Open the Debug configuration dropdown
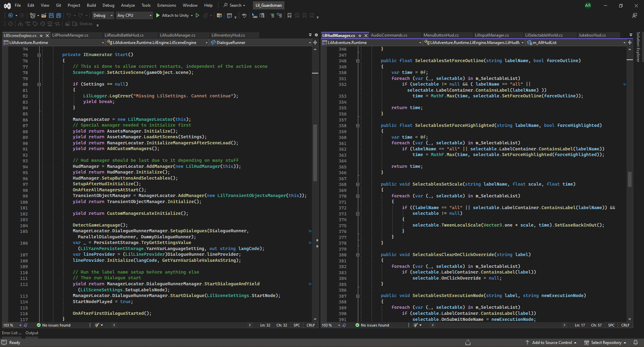The height and width of the screenshot is (347, 644). coord(102,16)
